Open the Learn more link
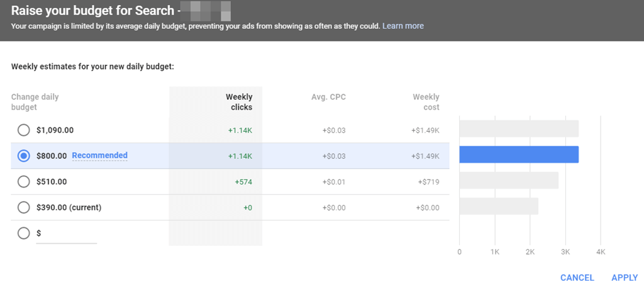 point(403,26)
